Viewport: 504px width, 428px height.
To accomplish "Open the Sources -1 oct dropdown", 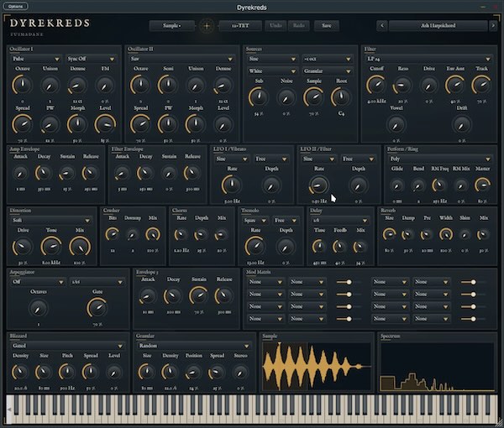I will click(x=327, y=59).
